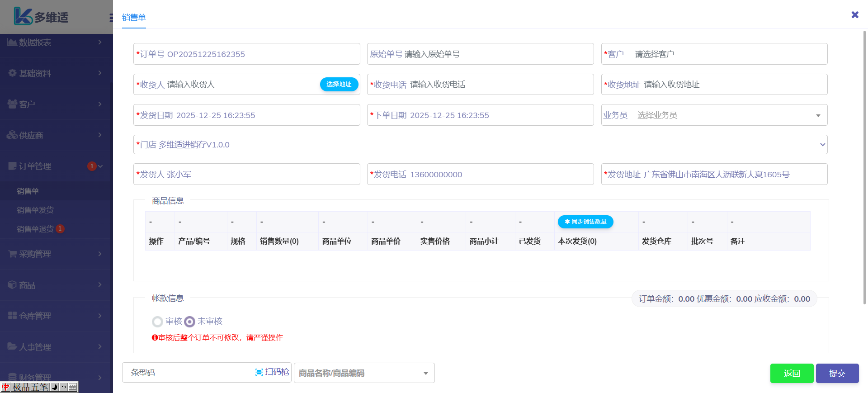Select the 审核 radio button
Image resolution: width=868 pixels, height=393 pixels.
(157, 322)
